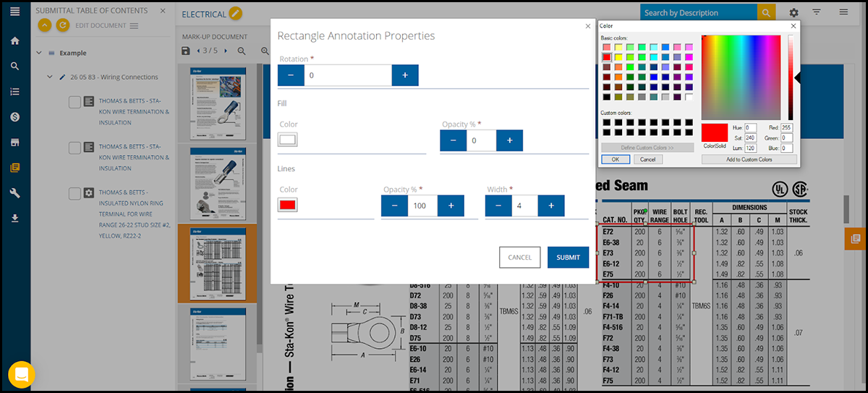
Task: Click the luminance slider bar in Color dialog
Action: pos(791,77)
